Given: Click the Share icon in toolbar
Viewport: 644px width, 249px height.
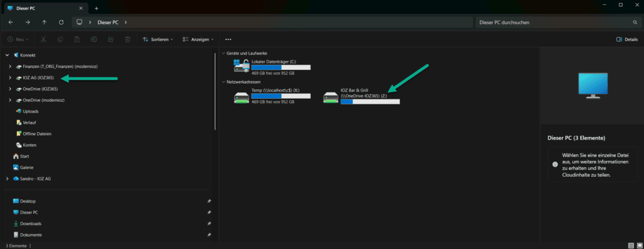Looking at the screenshot, I should point(111,40).
